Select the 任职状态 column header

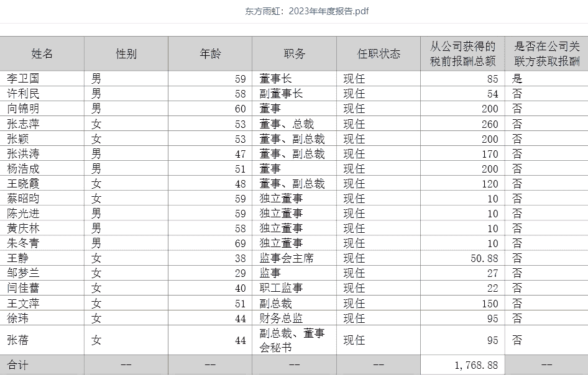click(x=379, y=53)
